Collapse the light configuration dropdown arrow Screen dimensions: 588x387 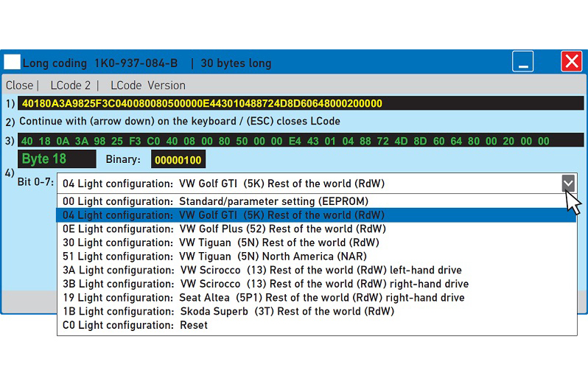(x=567, y=184)
